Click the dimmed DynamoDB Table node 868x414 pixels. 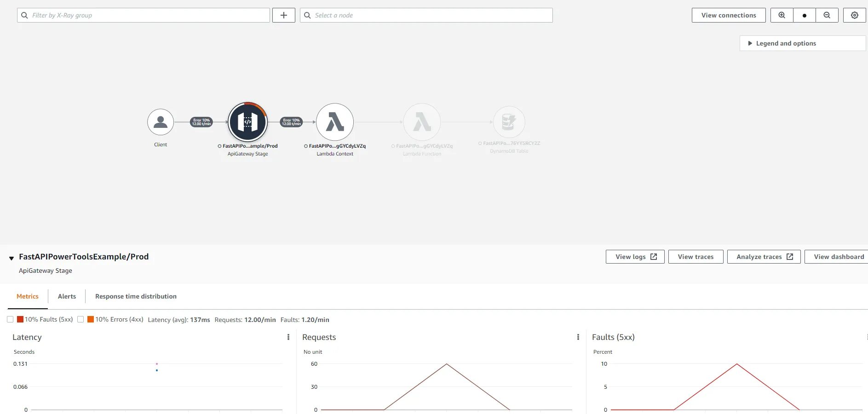[509, 122]
